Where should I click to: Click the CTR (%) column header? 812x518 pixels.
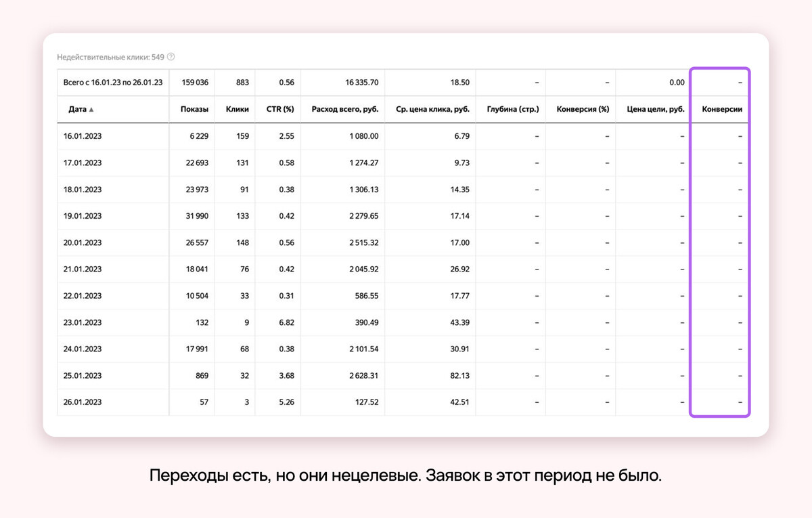point(279,109)
